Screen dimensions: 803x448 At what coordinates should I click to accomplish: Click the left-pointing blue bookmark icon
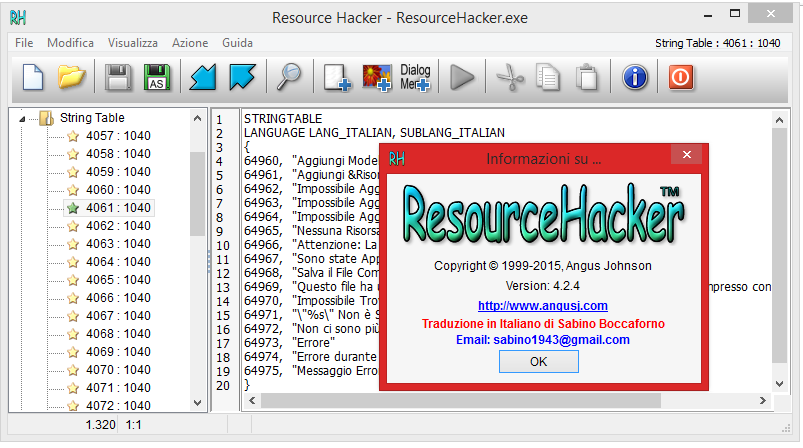point(203,77)
